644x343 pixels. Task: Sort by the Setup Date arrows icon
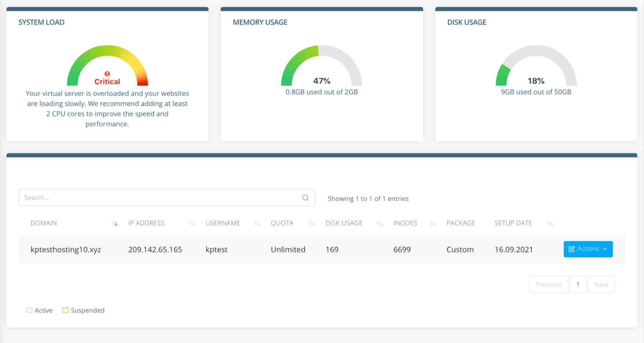(550, 224)
